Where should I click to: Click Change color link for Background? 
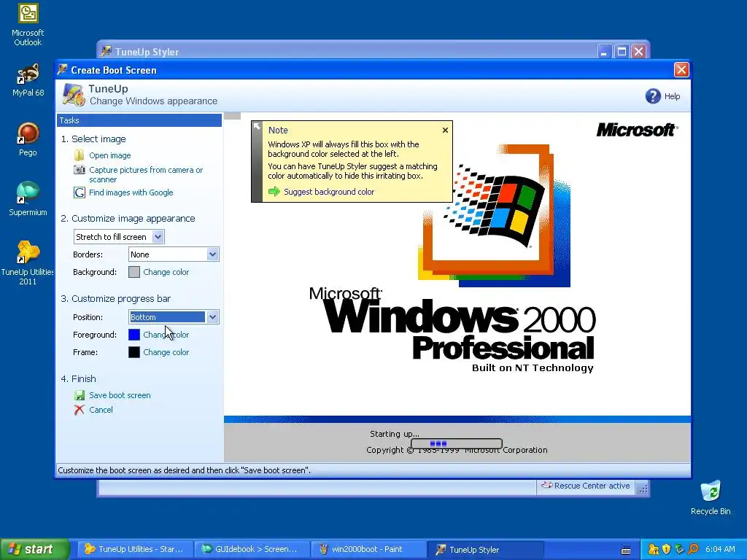[x=166, y=272]
